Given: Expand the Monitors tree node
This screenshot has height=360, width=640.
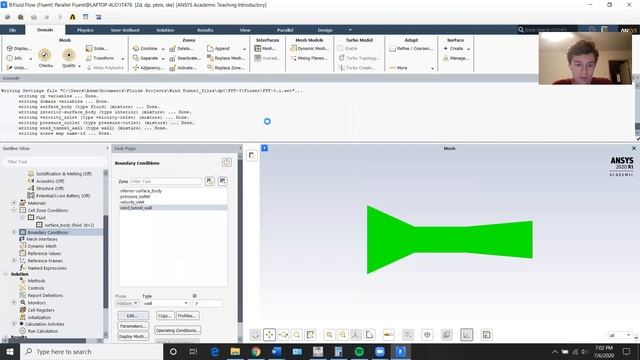Looking at the screenshot, I should pos(14,302).
